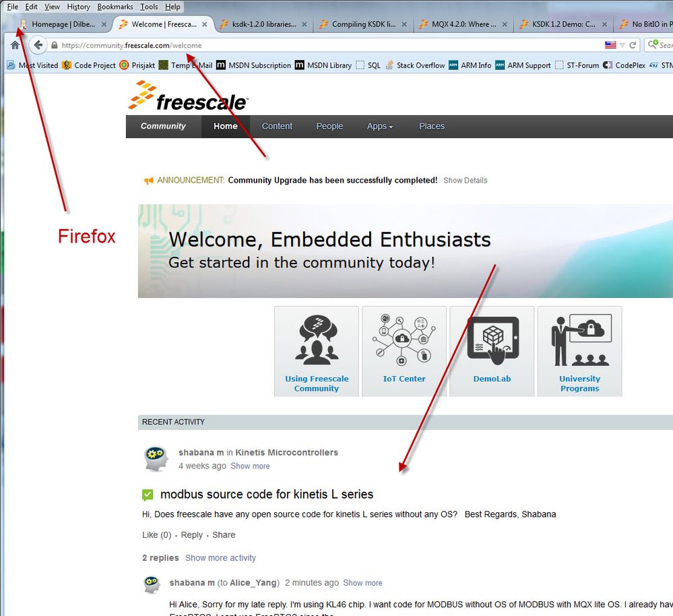
Task: Click the Freescale logo
Action: [x=188, y=95]
